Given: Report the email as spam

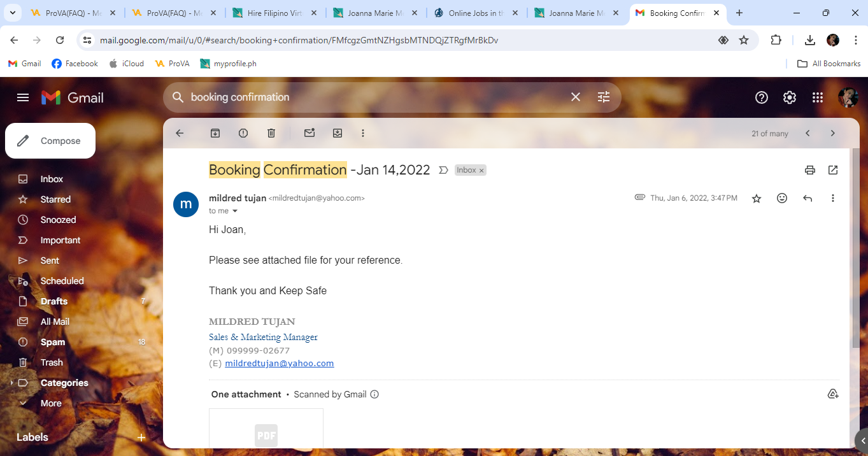Looking at the screenshot, I should pyautogui.click(x=243, y=133).
